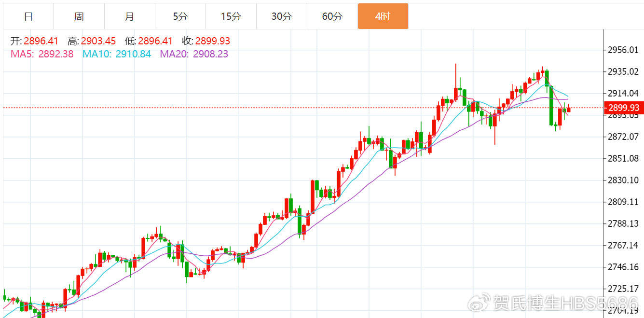Open the 月 monthly timeframe tab
The width and height of the screenshot is (644, 318).
[130, 16]
